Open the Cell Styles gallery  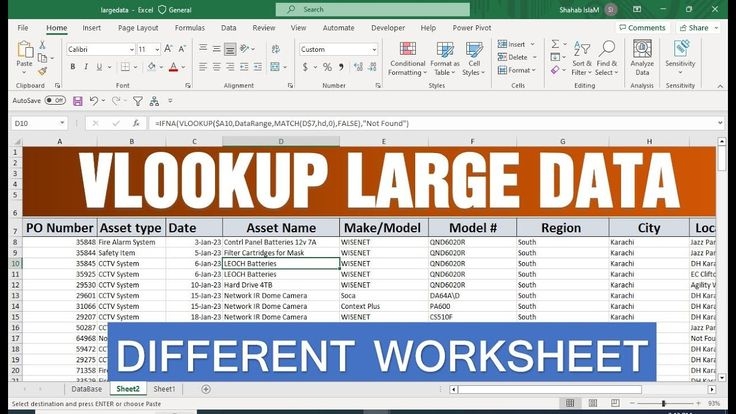pos(472,59)
